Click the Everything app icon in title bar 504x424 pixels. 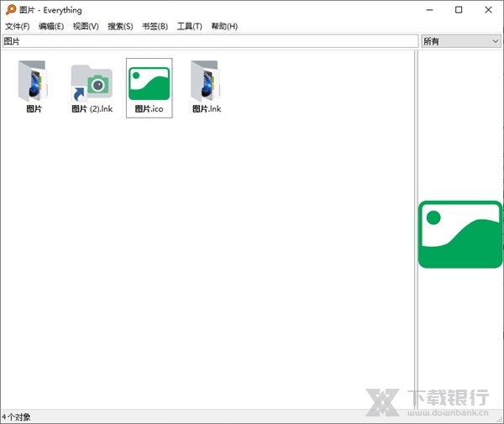pos(10,10)
